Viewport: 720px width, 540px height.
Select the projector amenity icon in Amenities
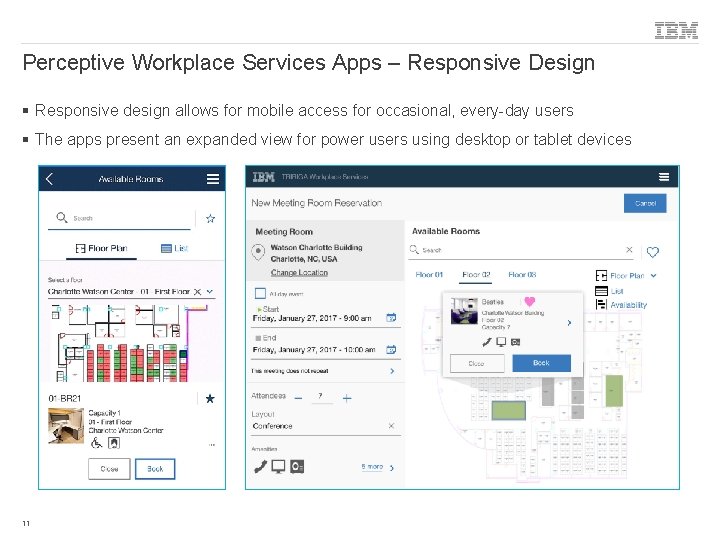[x=297, y=467]
